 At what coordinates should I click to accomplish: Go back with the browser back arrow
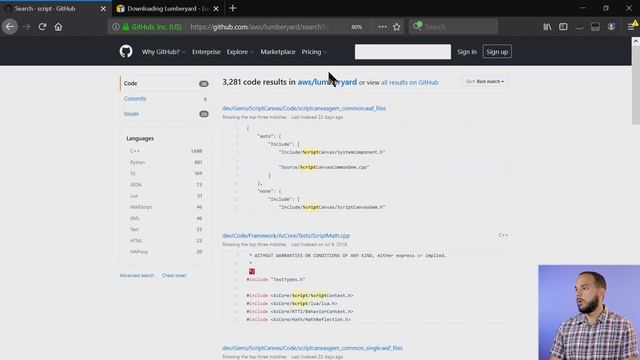click(10, 27)
